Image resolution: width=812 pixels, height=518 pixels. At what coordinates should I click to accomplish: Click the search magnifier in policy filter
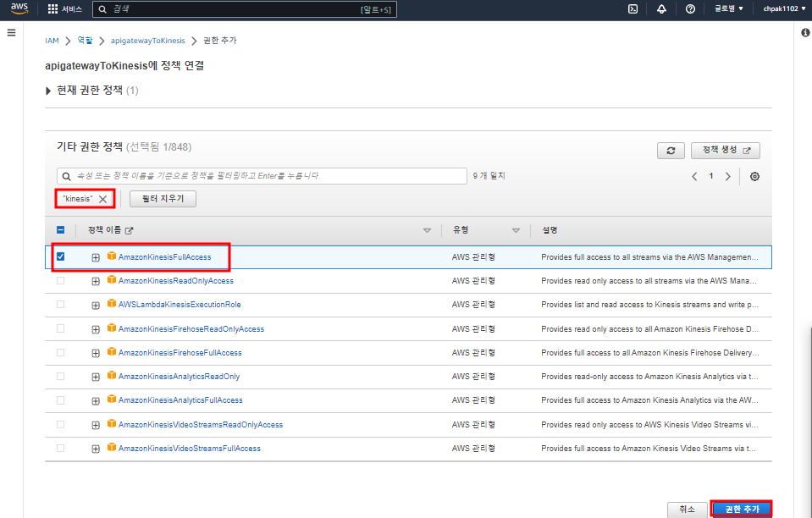click(x=66, y=176)
